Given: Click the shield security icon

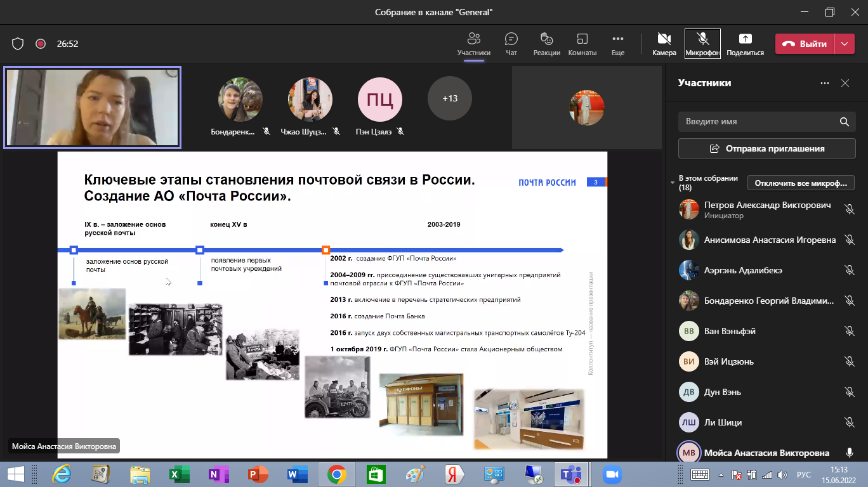Looking at the screenshot, I should point(18,44).
